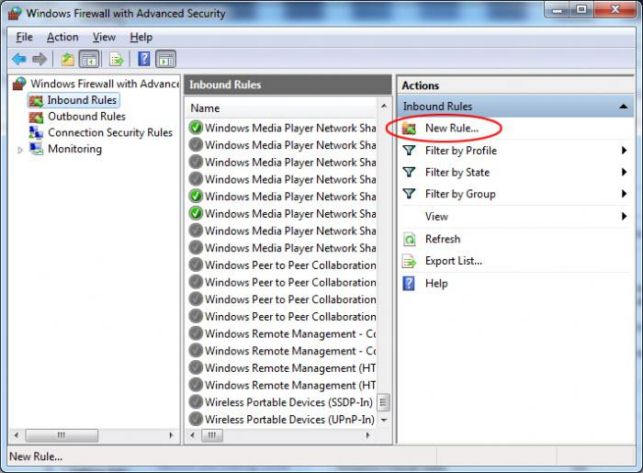Open the Filter by Profile submenu arrow
The height and width of the screenshot is (473, 643).
(624, 151)
